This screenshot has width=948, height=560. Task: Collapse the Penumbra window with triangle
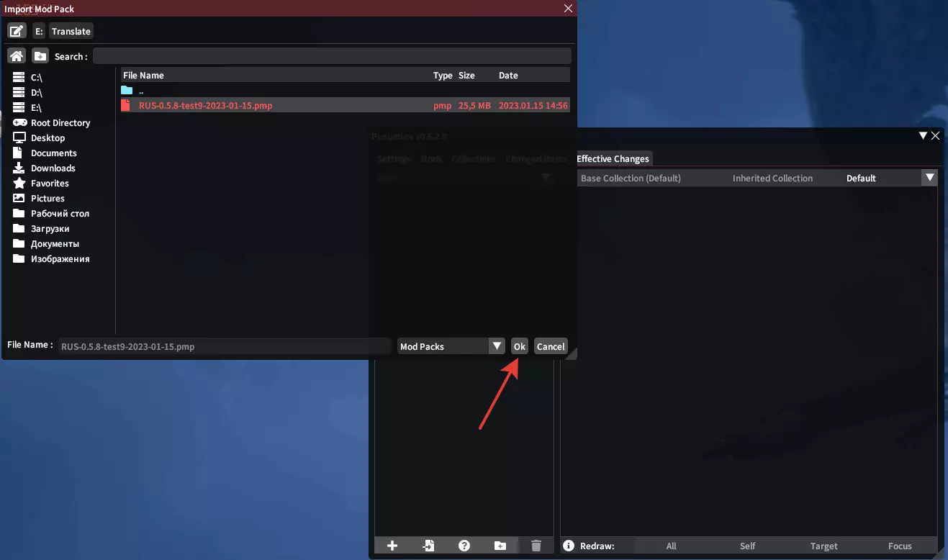point(923,135)
